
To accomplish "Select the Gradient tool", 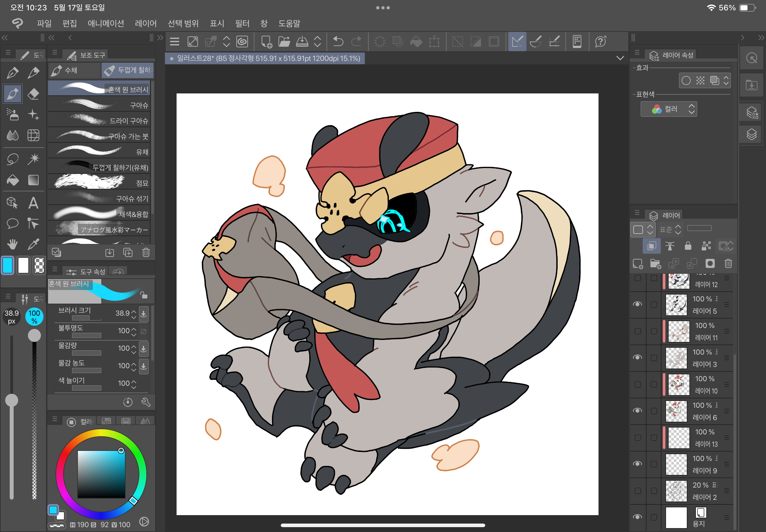I will pos(33,180).
